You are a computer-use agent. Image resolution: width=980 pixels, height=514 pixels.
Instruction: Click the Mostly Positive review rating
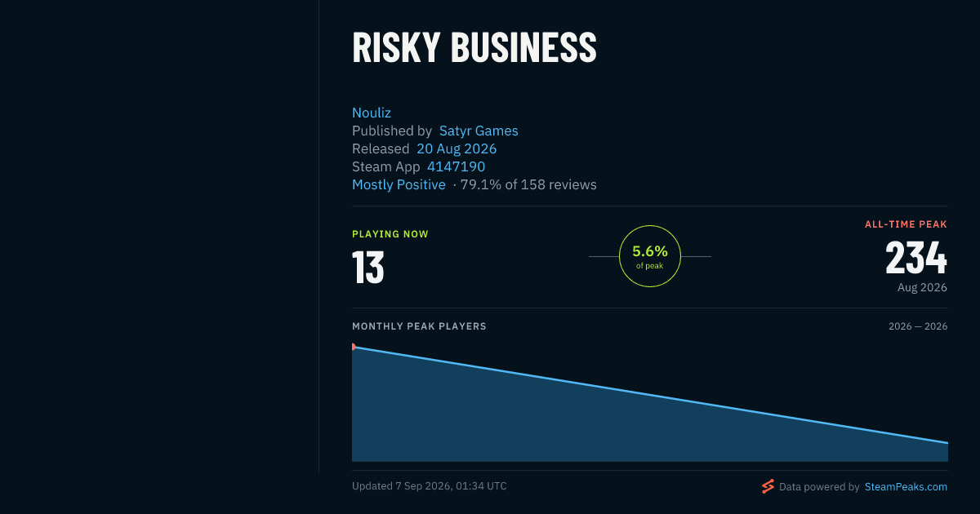pyautogui.click(x=399, y=184)
